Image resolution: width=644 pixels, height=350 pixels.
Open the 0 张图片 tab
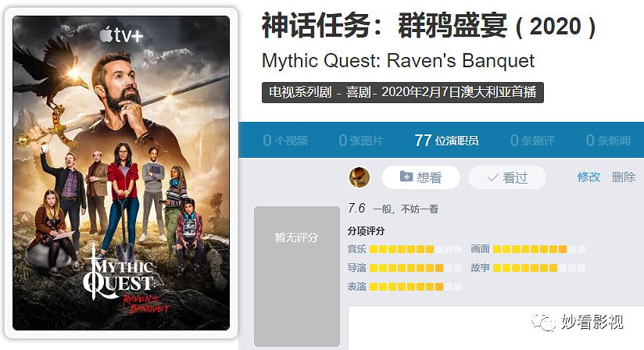tap(360, 141)
